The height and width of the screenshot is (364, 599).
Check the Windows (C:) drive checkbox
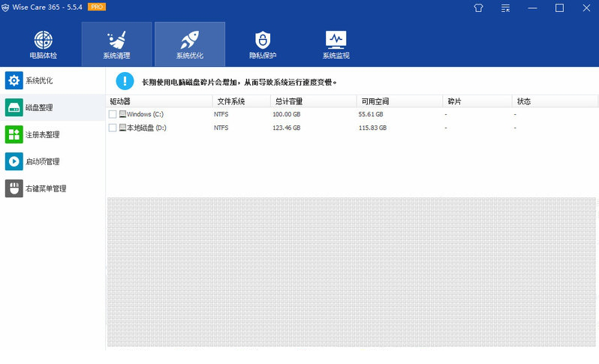click(113, 114)
